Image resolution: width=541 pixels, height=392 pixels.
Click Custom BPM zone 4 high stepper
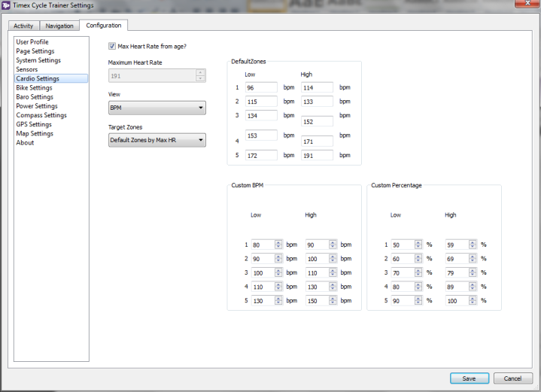(x=333, y=287)
